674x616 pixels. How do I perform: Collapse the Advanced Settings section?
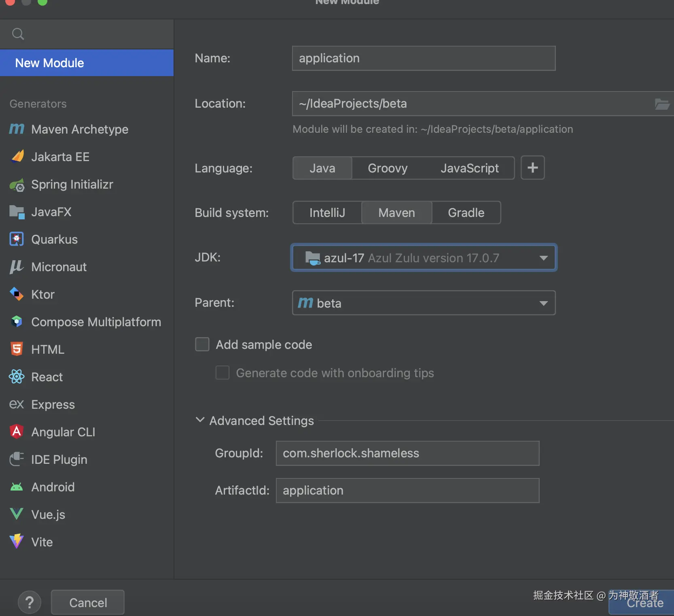(200, 420)
